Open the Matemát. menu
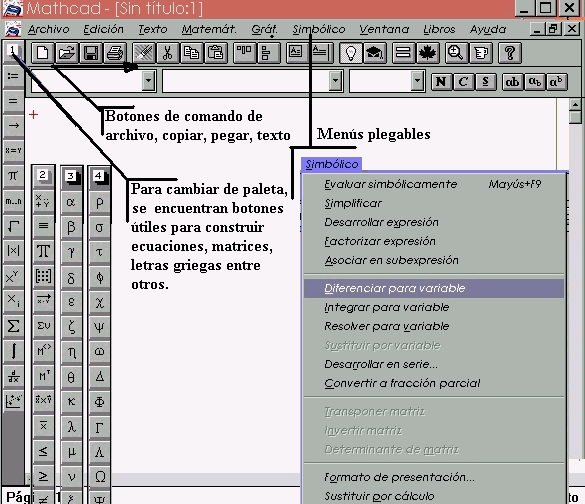Image resolution: width=585 pixels, height=504 pixels. [x=209, y=29]
